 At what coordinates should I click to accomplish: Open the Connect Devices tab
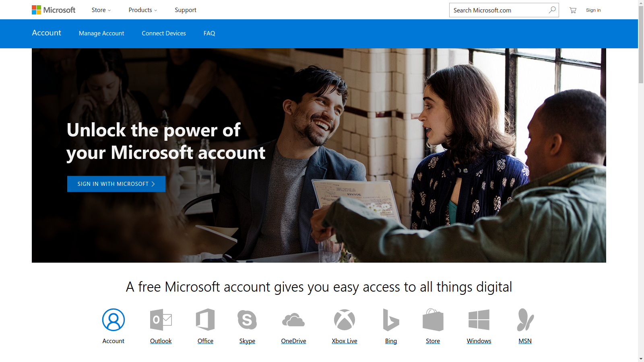coord(164,33)
